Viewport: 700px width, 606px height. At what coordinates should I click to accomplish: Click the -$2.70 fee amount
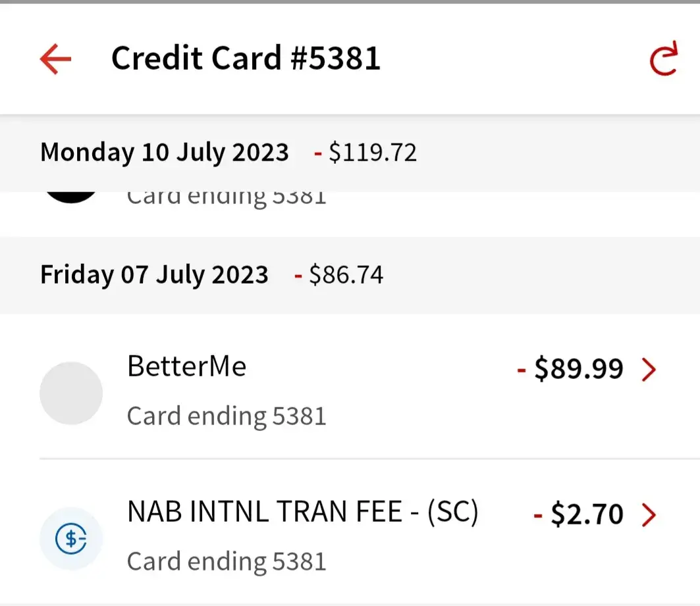click(x=578, y=515)
